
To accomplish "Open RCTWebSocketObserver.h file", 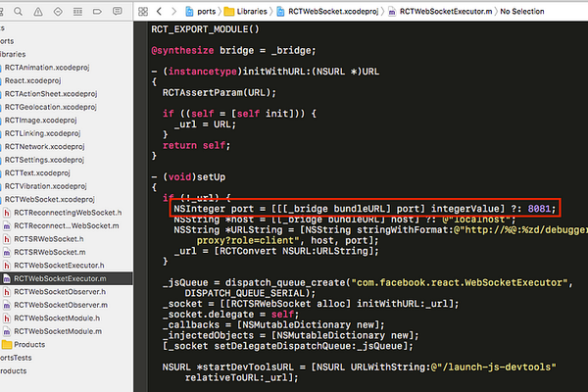I will click(x=60, y=292).
